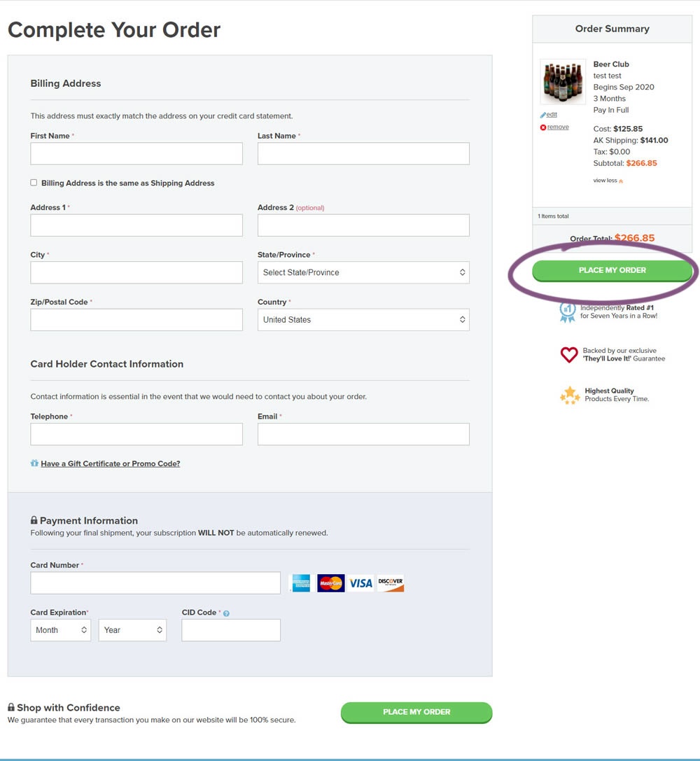The height and width of the screenshot is (761, 700).
Task: Click the pencil edit icon under product image
Action: coord(543,115)
